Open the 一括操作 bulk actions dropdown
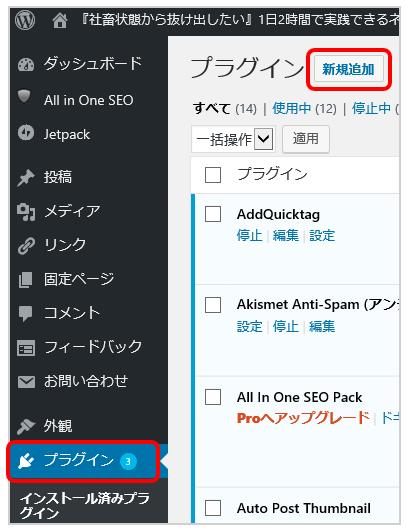406x529 pixels. [x=233, y=139]
